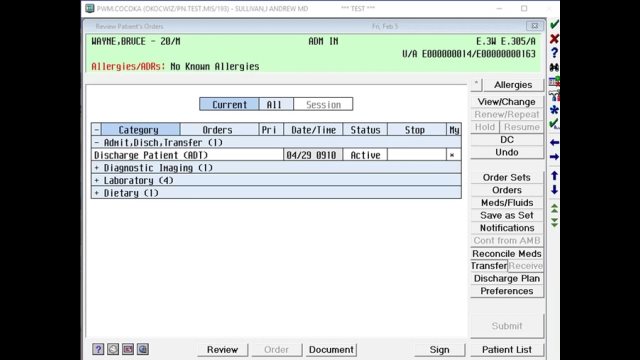
Task: Open Meds/Fluids
Action: tap(507, 203)
